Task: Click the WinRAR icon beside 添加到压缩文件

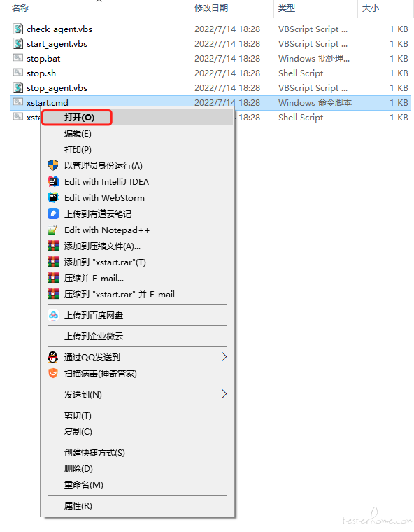Action: pyautogui.click(x=53, y=246)
